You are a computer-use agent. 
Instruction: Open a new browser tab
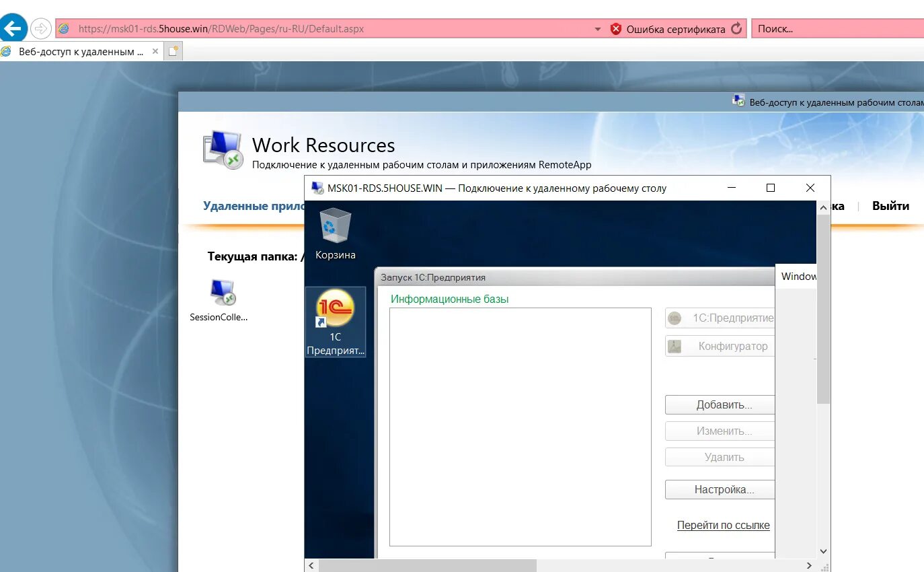174,51
